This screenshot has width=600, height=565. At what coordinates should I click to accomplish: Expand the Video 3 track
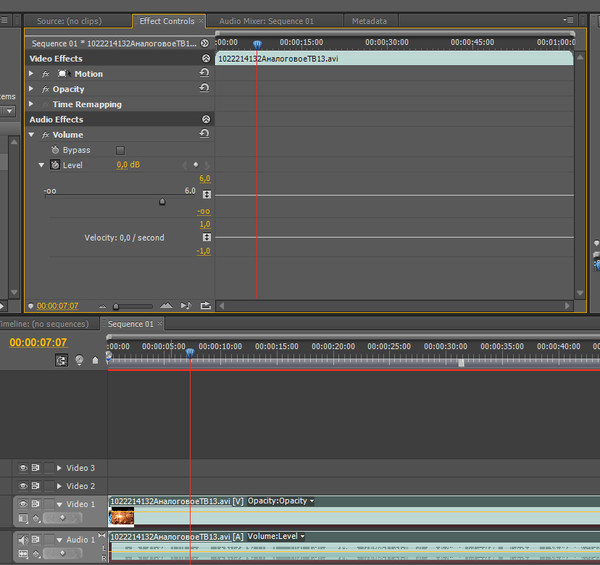pos(59,467)
